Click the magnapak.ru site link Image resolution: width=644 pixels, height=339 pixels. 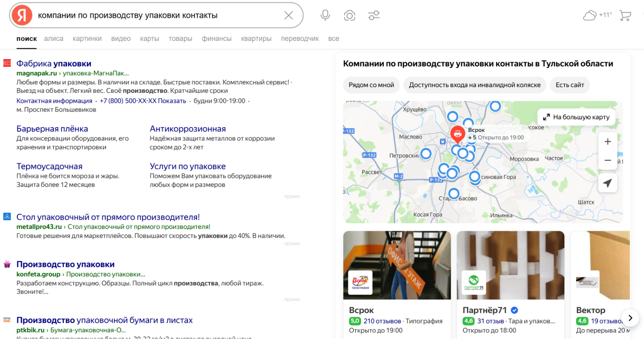pyautogui.click(x=37, y=73)
